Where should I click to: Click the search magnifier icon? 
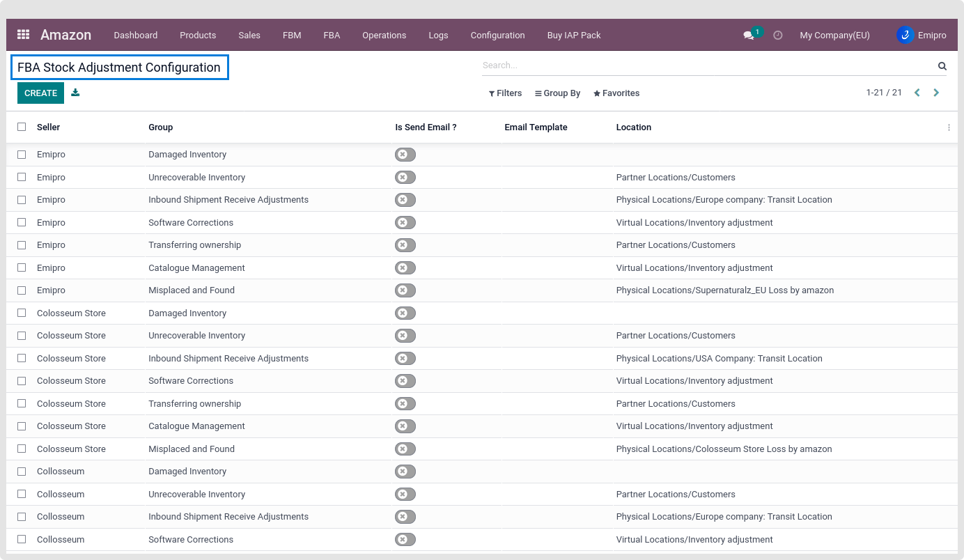tap(942, 66)
